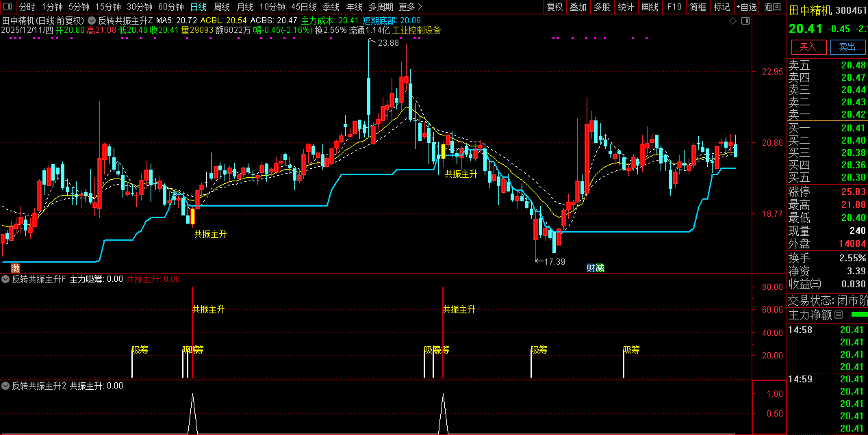Image resolution: width=868 pixels, height=435 pixels.
Task: Select the 30分钟 period
Action: pos(140,7)
